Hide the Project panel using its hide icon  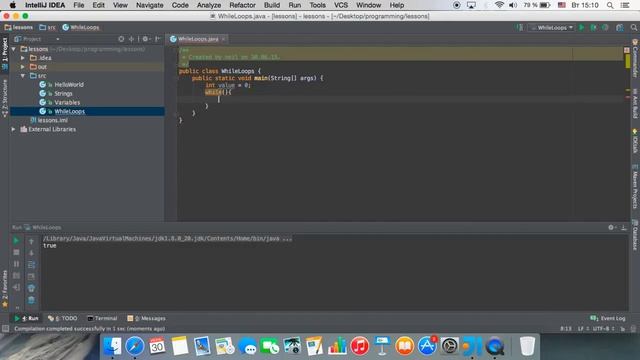(158, 39)
